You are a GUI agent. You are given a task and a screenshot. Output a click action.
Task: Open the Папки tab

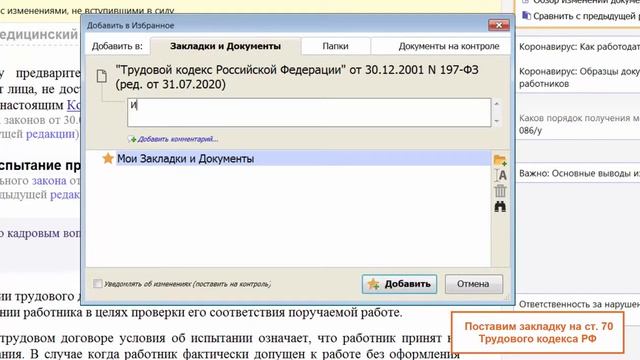pos(336,46)
